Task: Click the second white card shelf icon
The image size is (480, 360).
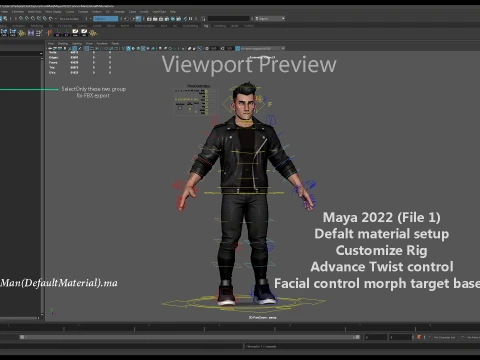Action: pyautogui.click(x=84, y=33)
